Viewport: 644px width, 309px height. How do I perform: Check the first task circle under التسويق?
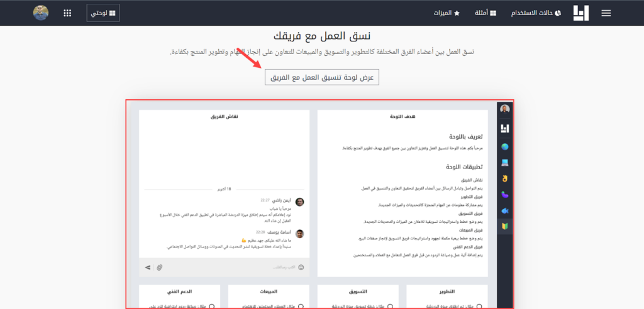pyautogui.click(x=390, y=306)
